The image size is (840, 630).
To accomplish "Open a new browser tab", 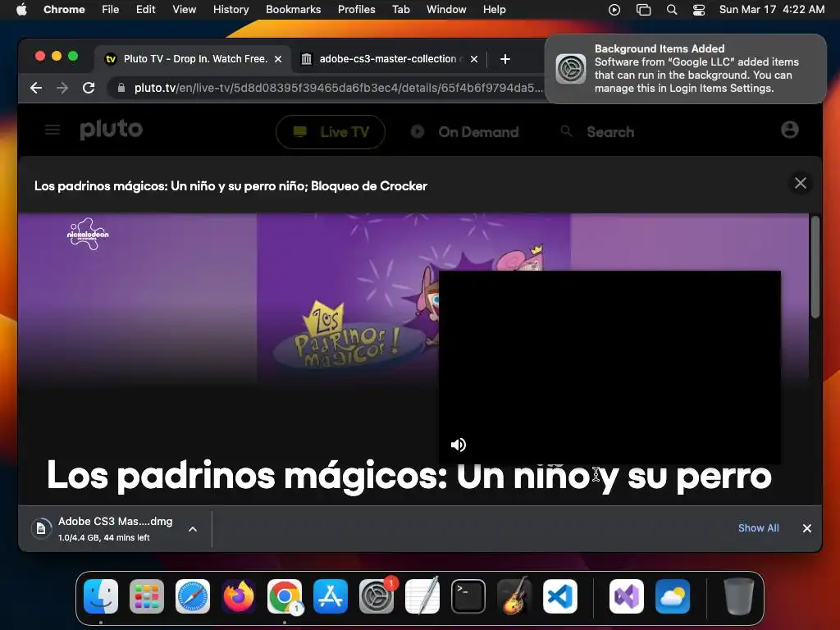I will [x=504, y=59].
